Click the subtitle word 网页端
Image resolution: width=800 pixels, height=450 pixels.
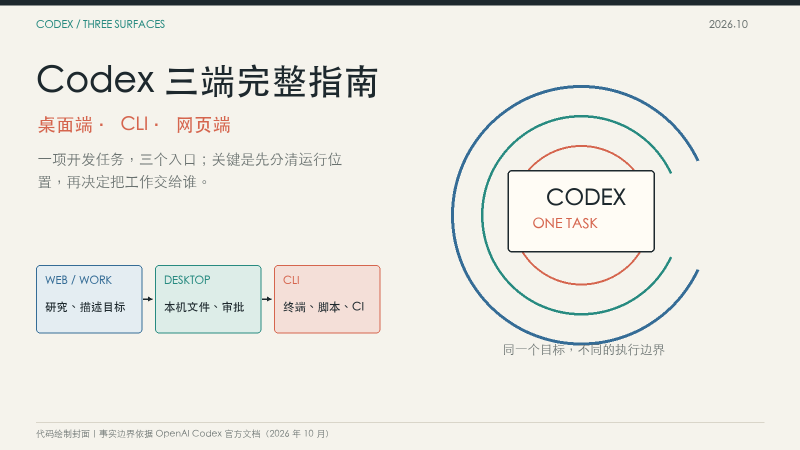coord(203,125)
